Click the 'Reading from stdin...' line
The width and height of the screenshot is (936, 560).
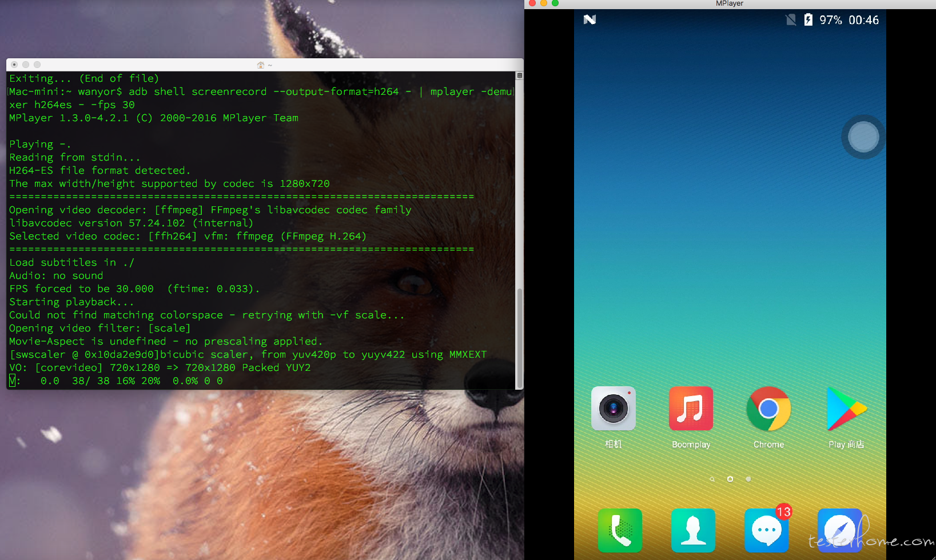coord(74,157)
